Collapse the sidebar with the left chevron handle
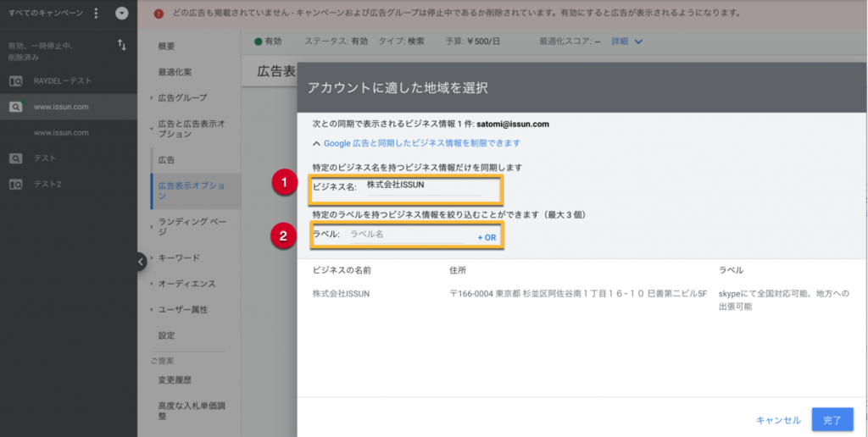Viewport: 868px width, 437px height. click(x=141, y=261)
